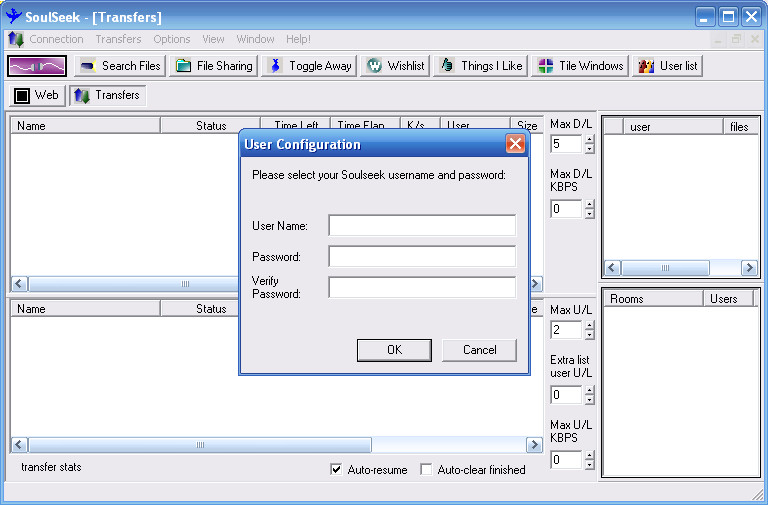This screenshot has height=505, width=768.
Task: Open the Help! menu
Action: coord(298,39)
